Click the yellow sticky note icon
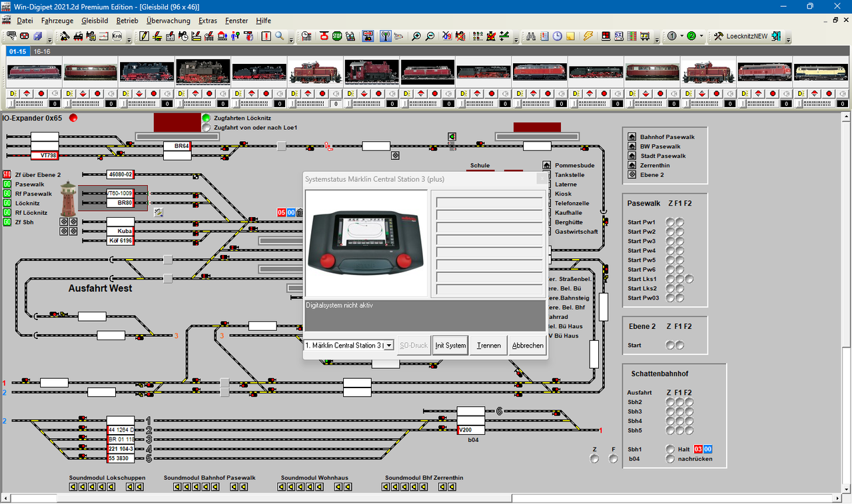852x504 pixels. click(570, 36)
